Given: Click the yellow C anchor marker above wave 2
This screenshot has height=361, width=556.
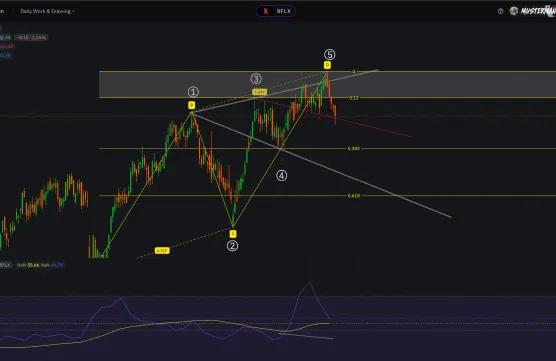Looking at the screenshot, I should 233,234.
